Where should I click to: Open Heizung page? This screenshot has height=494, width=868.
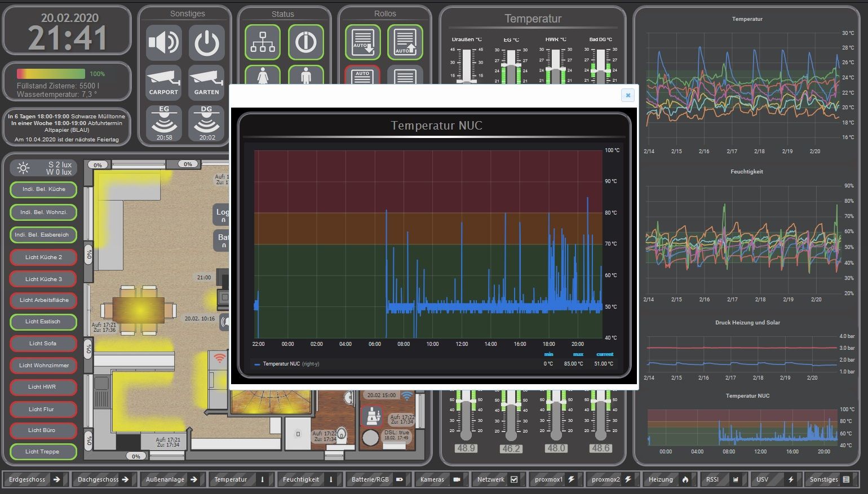pos(669,479)
